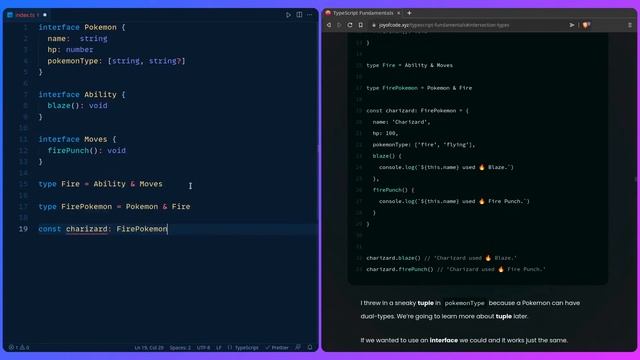Click the unsaved dot on the index.ts tab

[45, 15]
